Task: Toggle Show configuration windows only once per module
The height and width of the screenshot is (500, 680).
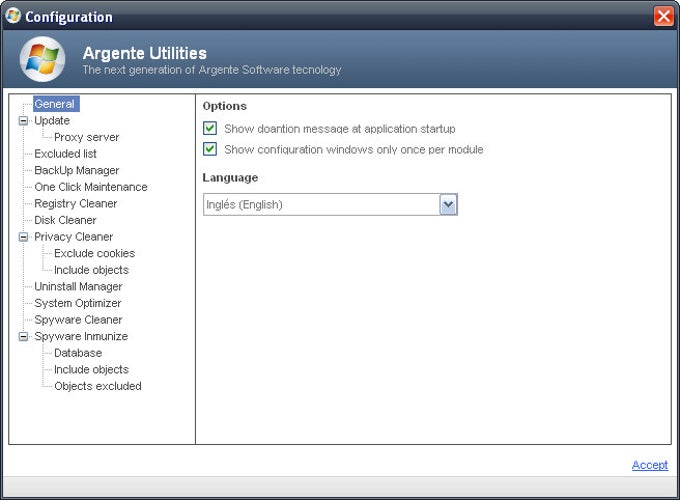Action: pos(210,149)
